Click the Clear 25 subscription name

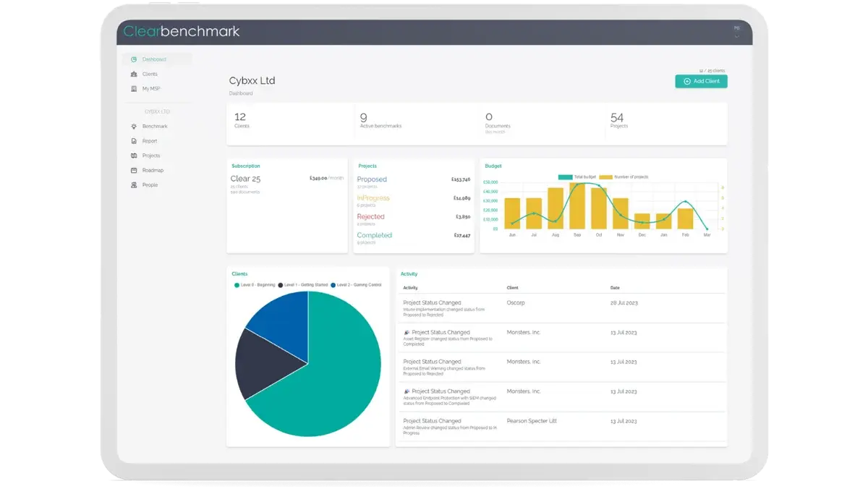[x=245, y=179]
